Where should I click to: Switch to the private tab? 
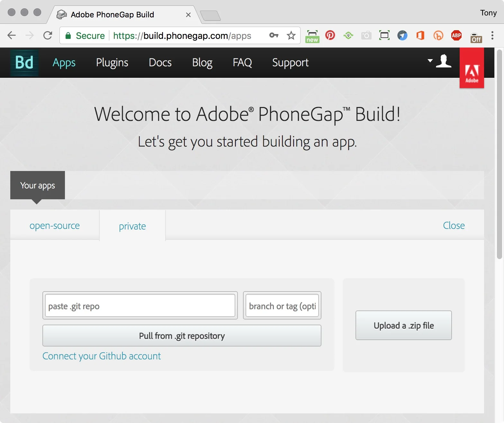click(x=132, y=226)
